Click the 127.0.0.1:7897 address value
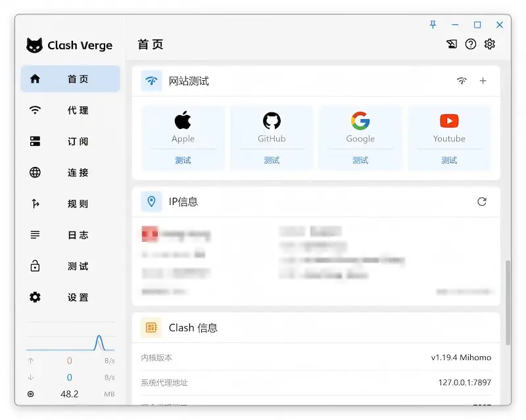Viewport: 526px width, 420px height. point(465,383)
